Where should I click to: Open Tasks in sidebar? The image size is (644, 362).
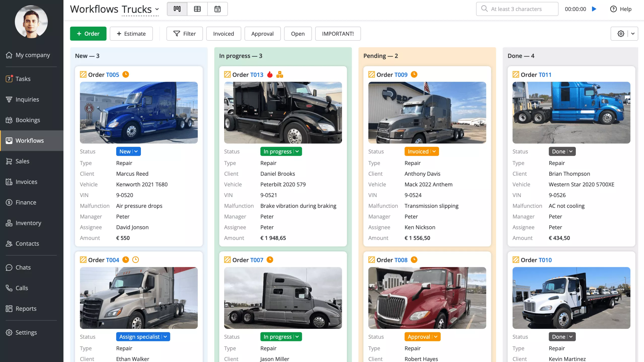[x=32, y=79]
